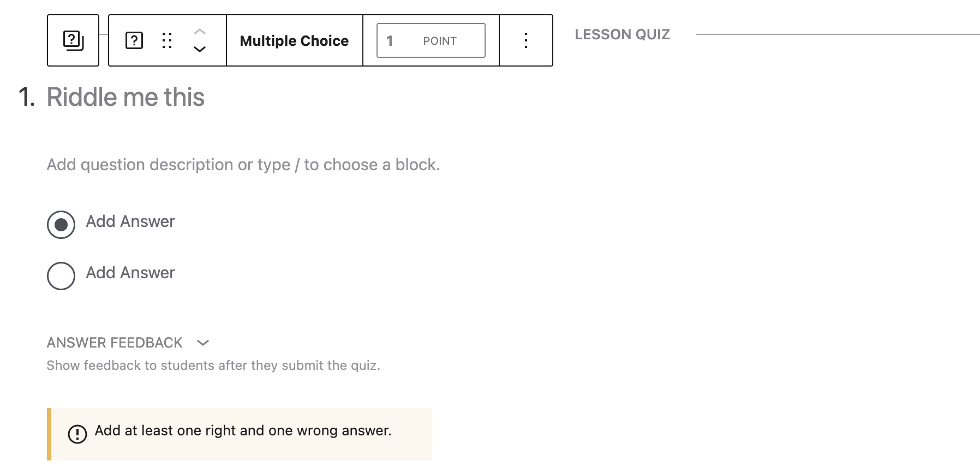Click the question description placeholder text
This screenshot has height=467, width=980.
click(x=243, y=164)
